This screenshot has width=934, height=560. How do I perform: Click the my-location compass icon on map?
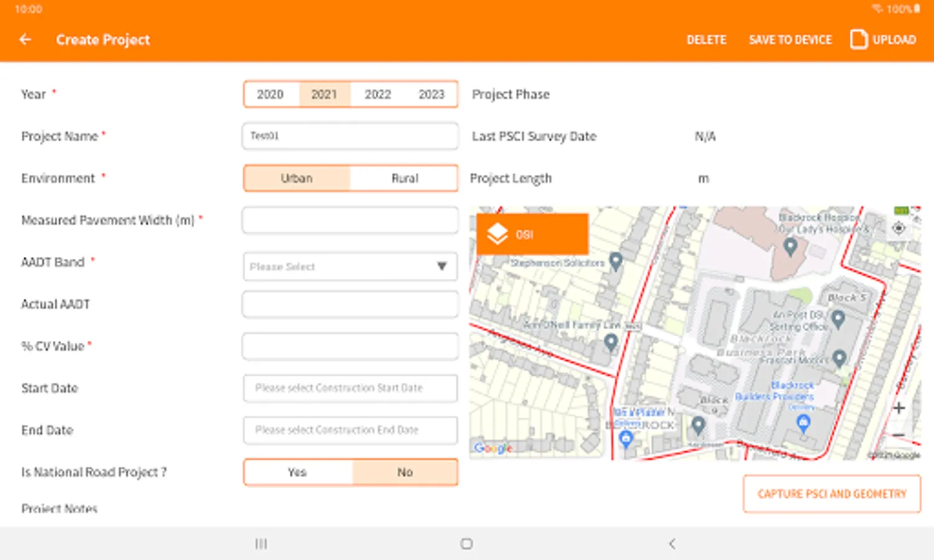tap(899, 229)
